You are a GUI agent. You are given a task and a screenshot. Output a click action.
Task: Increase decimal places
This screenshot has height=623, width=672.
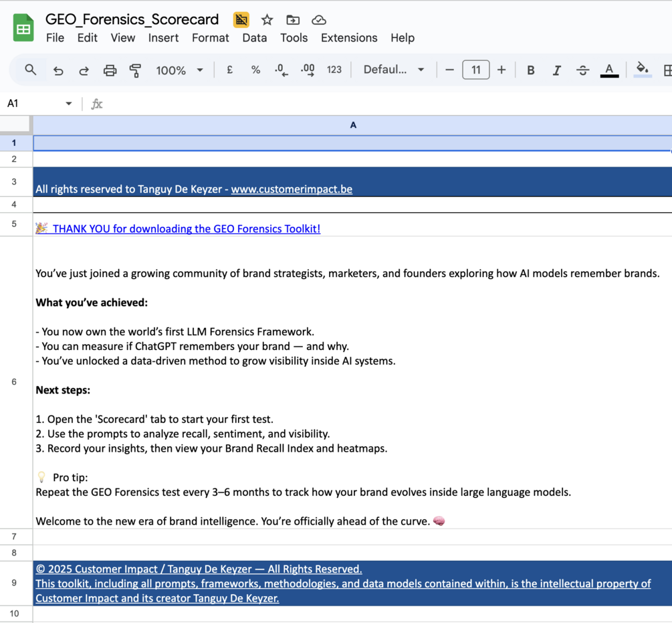308,70
